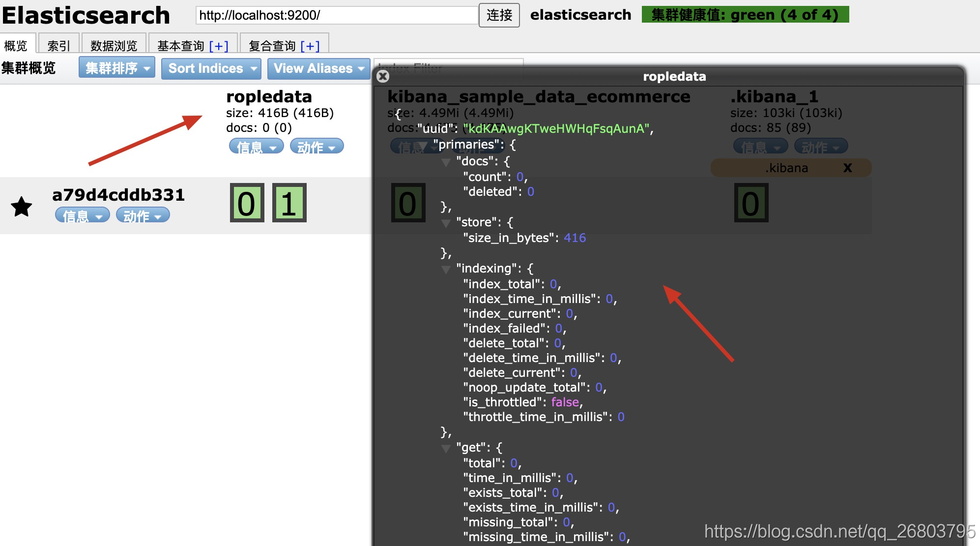Image resolution: width=980 pixels, height=546 pixels.
Task: Click the cluster URL input field
Action: click(x=337, y=15)
